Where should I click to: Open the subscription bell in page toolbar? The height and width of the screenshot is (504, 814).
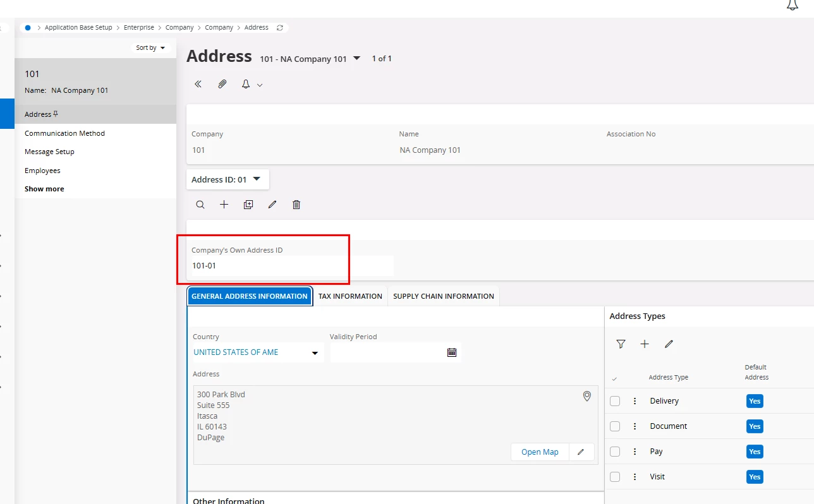pos(246,84)
